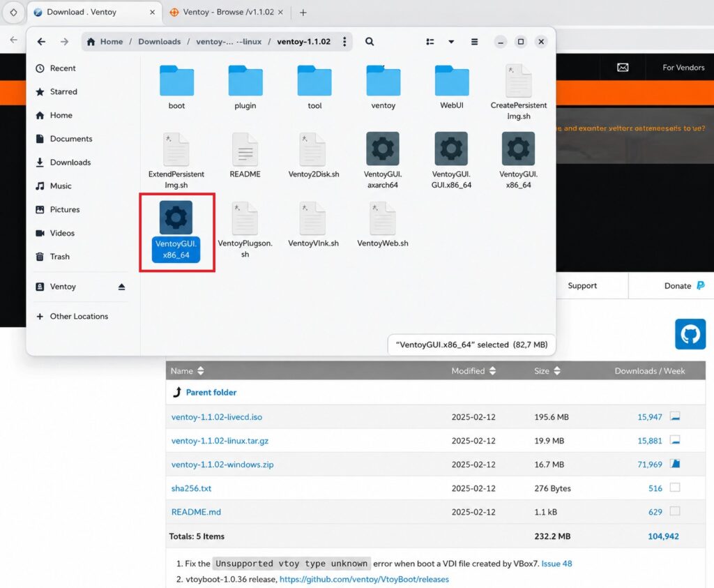Click Parent folder link
This screenshot has width=714, height=588.
coord(211,392)
